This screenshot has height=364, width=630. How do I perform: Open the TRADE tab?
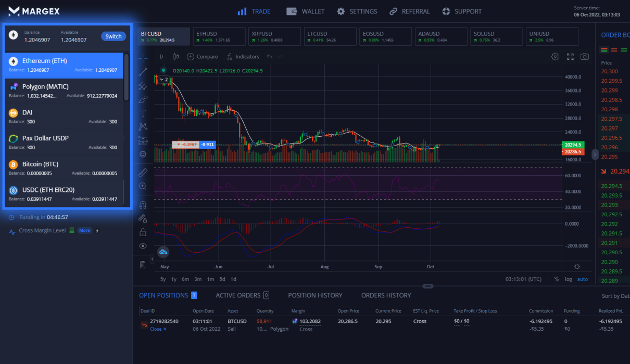[254, 11]
